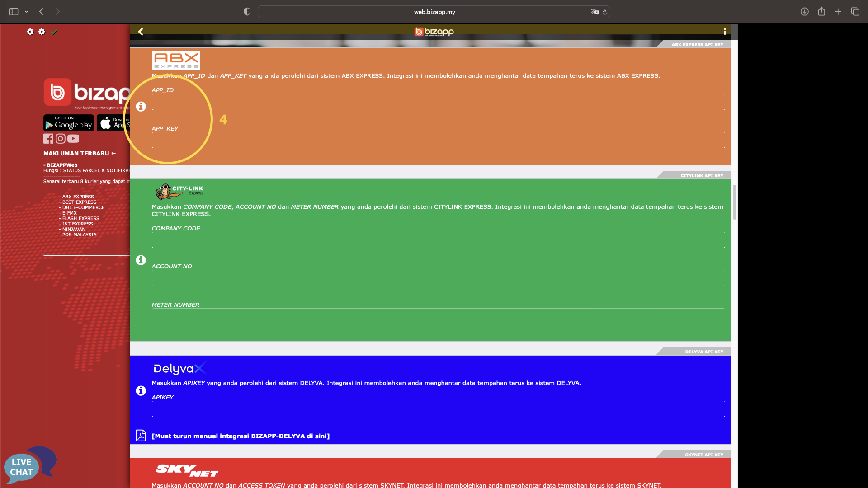Click the DELYVA API KEY tab label
Screen dimensions: 868x488
[x=704, y=352]
